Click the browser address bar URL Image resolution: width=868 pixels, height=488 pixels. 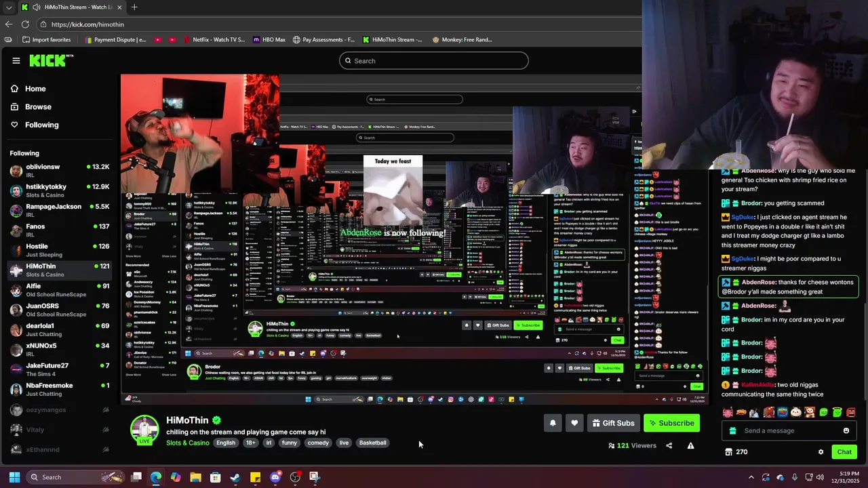coord(87,24)
